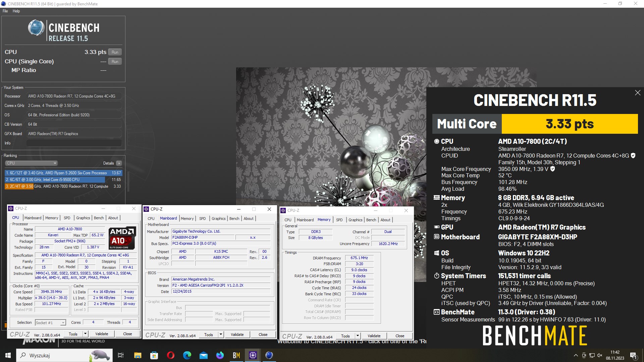The width and height of the screenshot is (644, 362).
Task: Switch to BenchMate on the taskbar
Action: click(236, 355)
